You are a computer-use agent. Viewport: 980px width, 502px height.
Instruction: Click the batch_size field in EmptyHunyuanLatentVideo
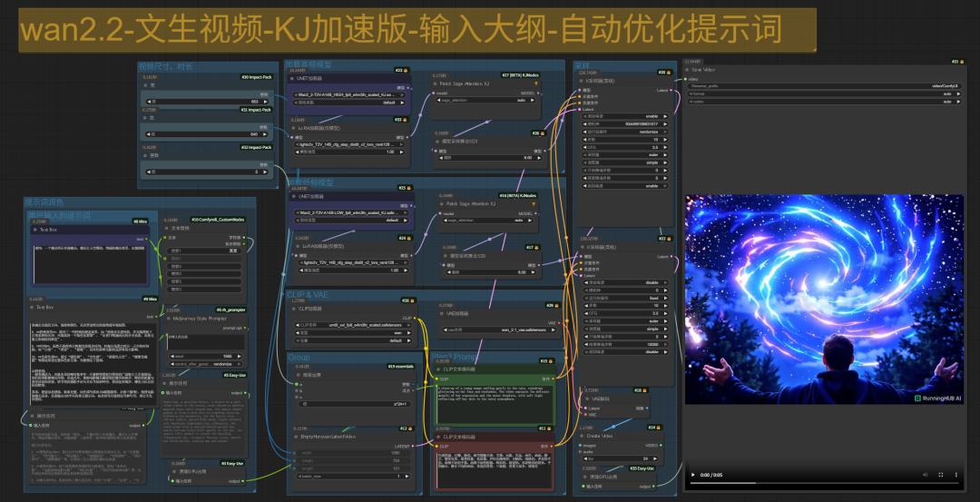(x=353, y=477)
